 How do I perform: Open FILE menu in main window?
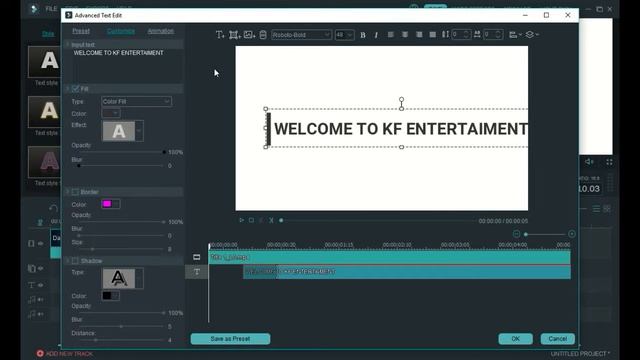[51, 9]
